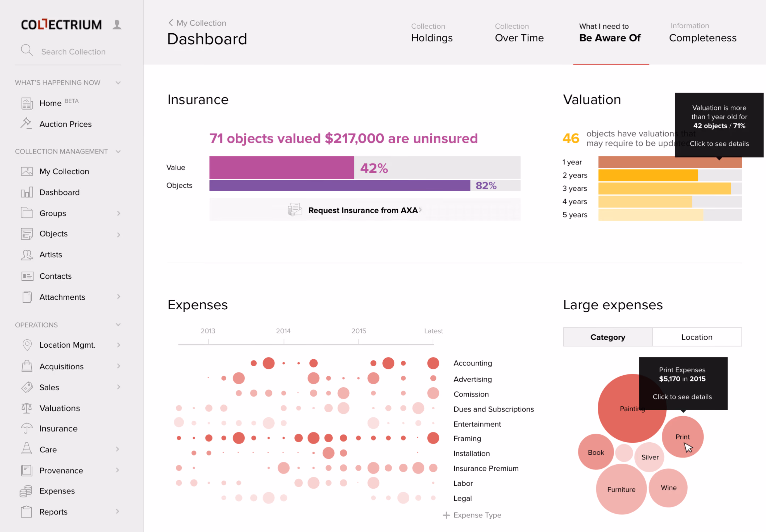Expand the Objects submenu chevron
This screenshot has width=766, height=532.
[x=118, y=235]
